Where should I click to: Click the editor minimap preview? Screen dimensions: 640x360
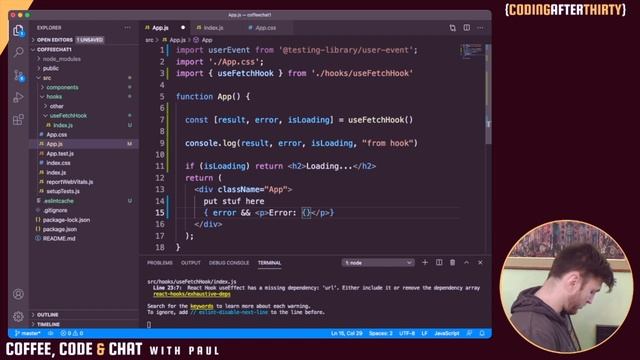(471, 51)
